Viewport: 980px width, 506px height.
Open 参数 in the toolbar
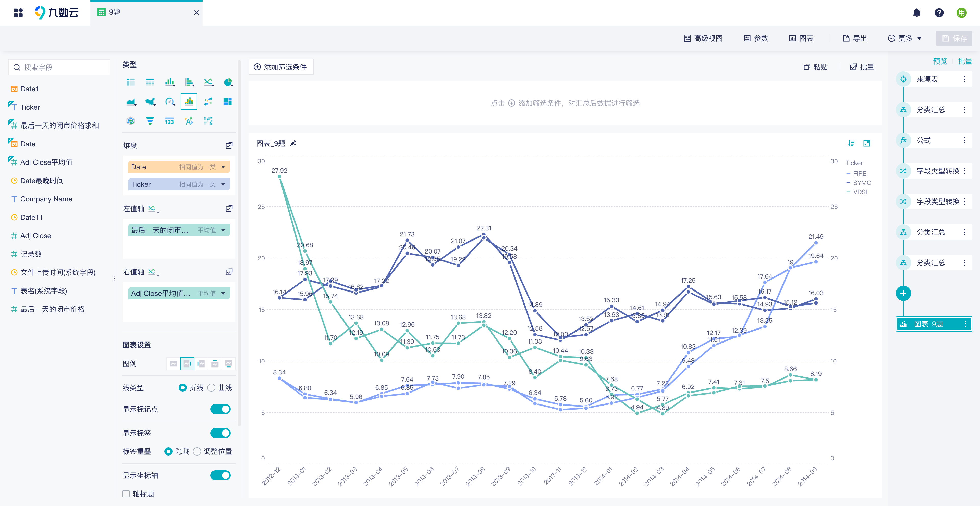point(755,39)
